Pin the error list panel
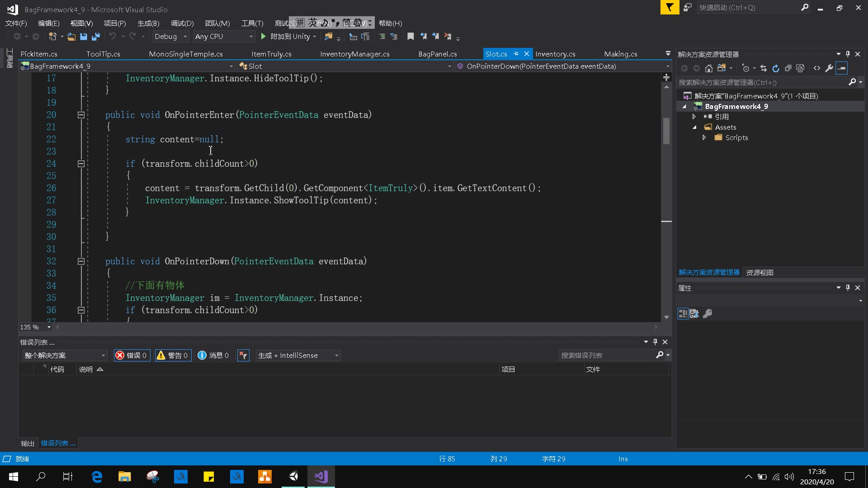 click(x=655, y=342)
